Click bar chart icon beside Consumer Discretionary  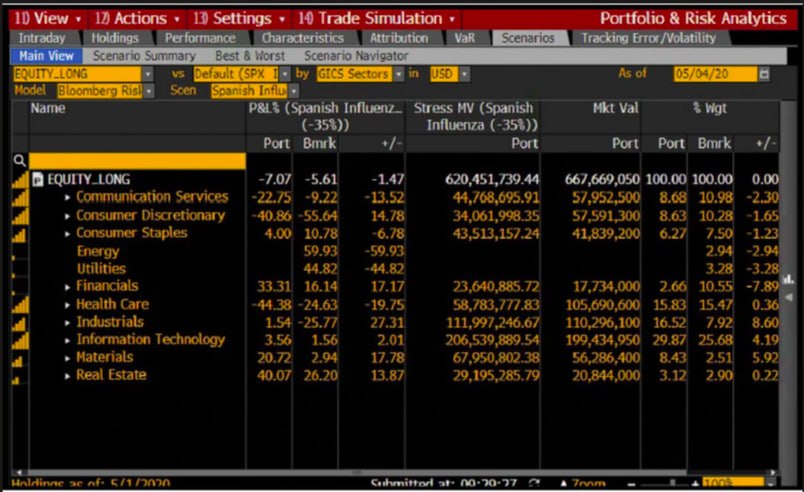[x=20, y=216]
